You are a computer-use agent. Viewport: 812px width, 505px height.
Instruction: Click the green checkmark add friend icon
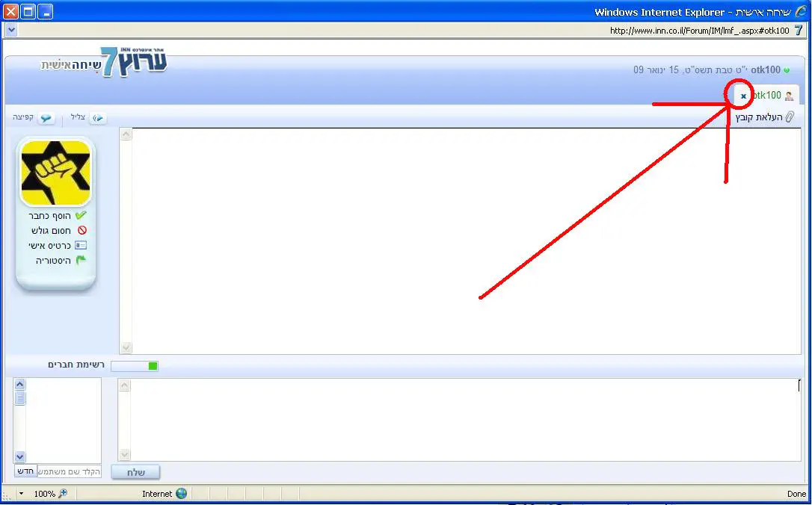[x=81, y=214]
